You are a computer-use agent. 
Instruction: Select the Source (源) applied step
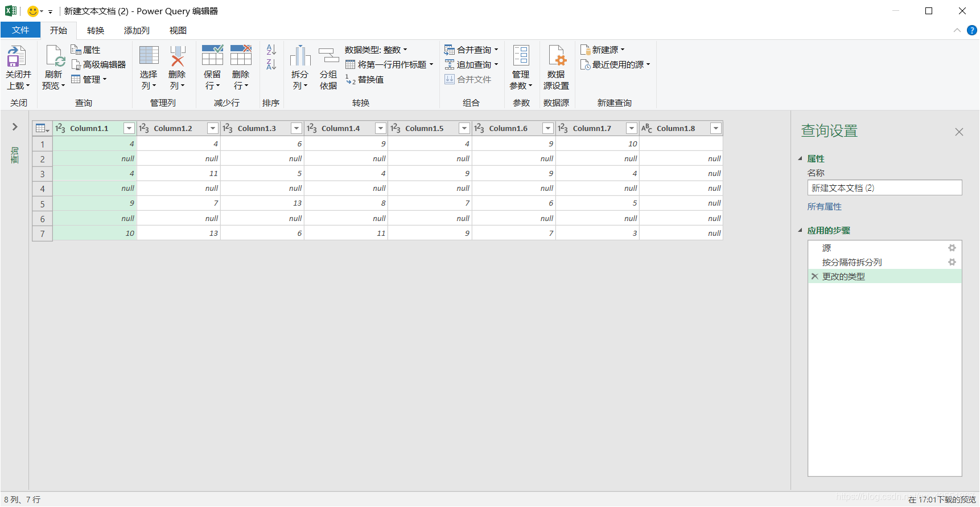click(x=884, y=248)
